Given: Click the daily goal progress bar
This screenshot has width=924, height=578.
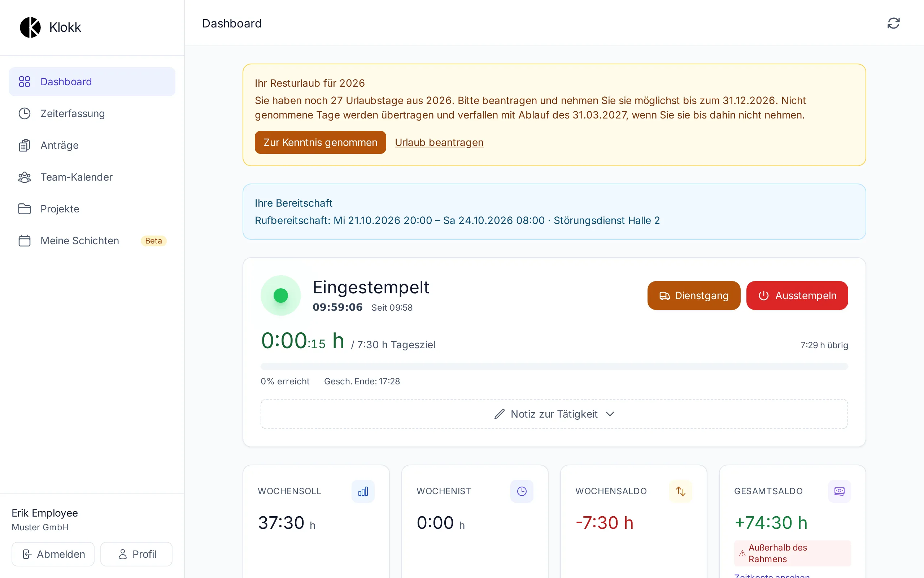Looking at the screenshot, I should click(x=554, y=366).
